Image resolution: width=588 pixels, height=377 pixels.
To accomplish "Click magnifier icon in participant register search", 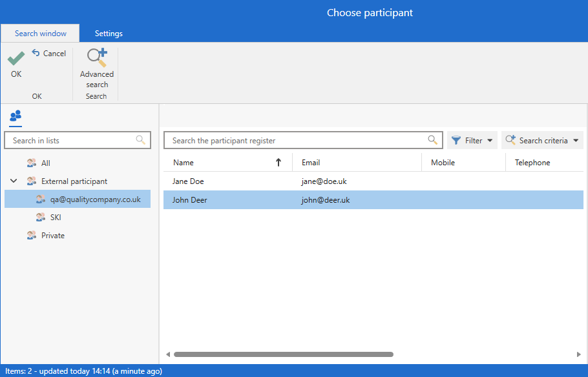I will pyautogui.click(x=432, y=140).
